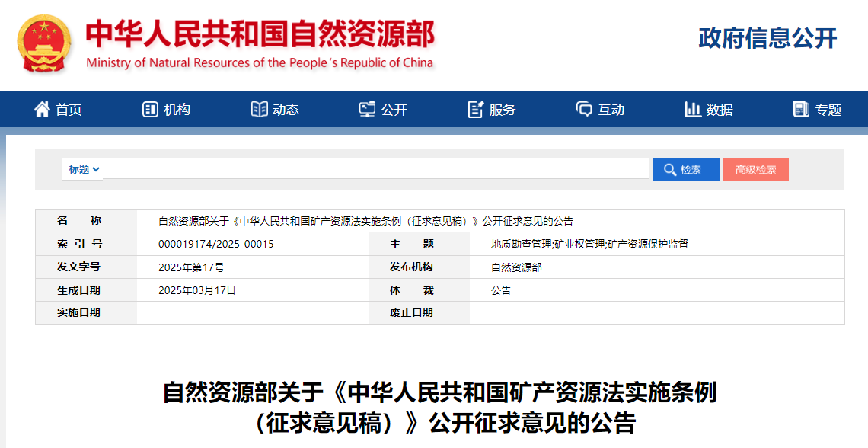Click the 政府信息公开 header text
Image resolution: width=868 pixels, height=448 pixels.
(767, 38)
